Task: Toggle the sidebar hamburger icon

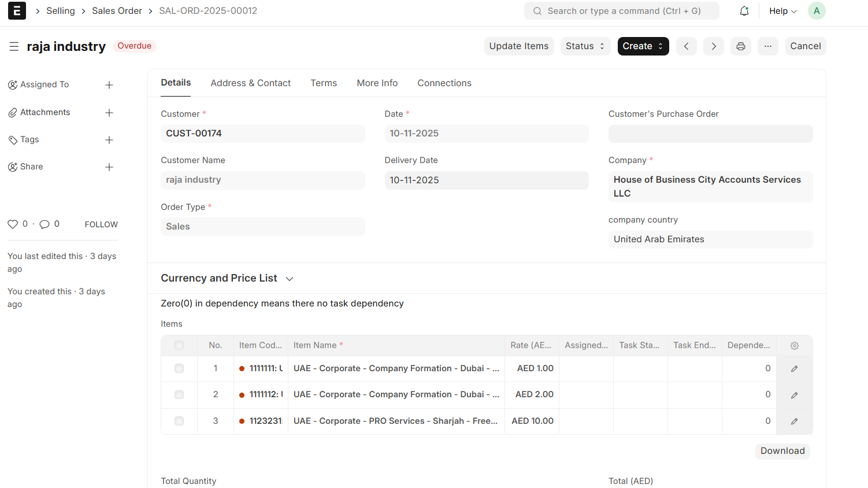Action: [x=14, y=46]
